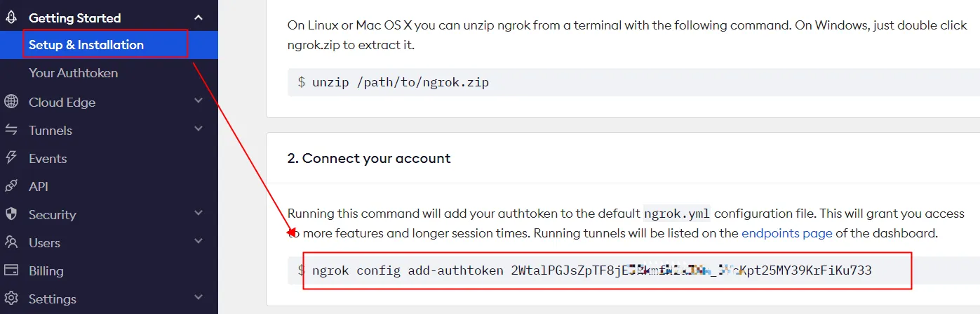This screenshot has height=314, width=980.
Task: Click the Settings gear icon
Action: pos(11,299)
